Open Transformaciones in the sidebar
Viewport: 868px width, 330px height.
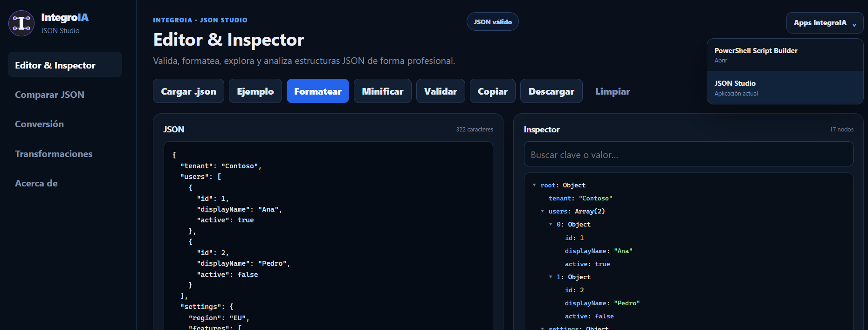[54, 154]
